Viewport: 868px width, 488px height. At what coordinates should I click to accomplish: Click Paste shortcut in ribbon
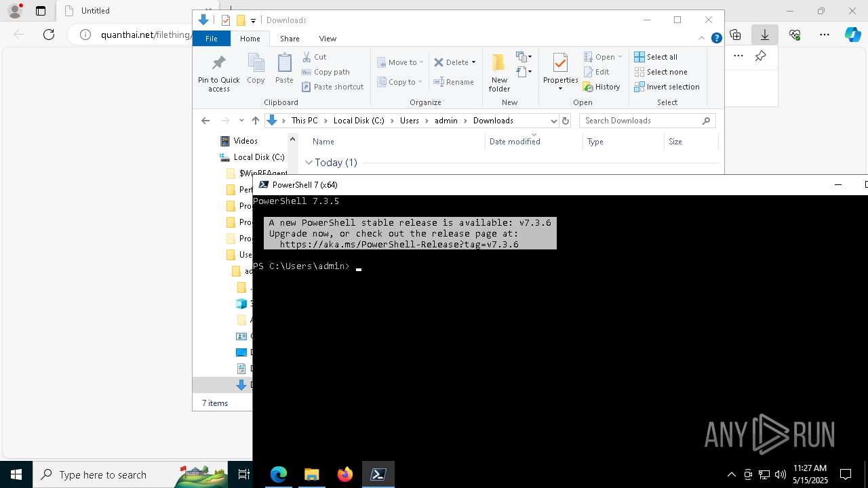pyautogui.click(x=332, y=87)
